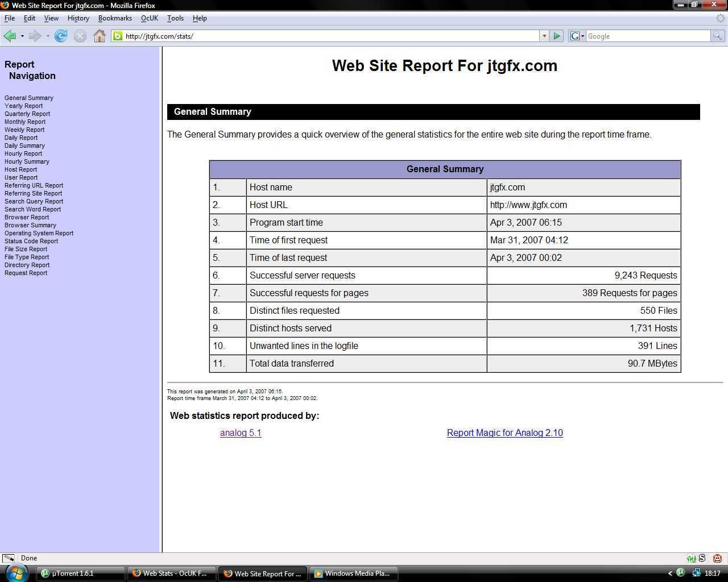Open the View menu
The width and height of the screenshot is (728, 582).
(x=51, y=18)
